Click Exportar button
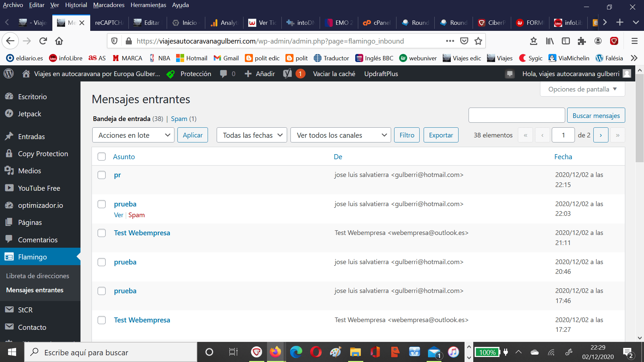 point(441,135)
